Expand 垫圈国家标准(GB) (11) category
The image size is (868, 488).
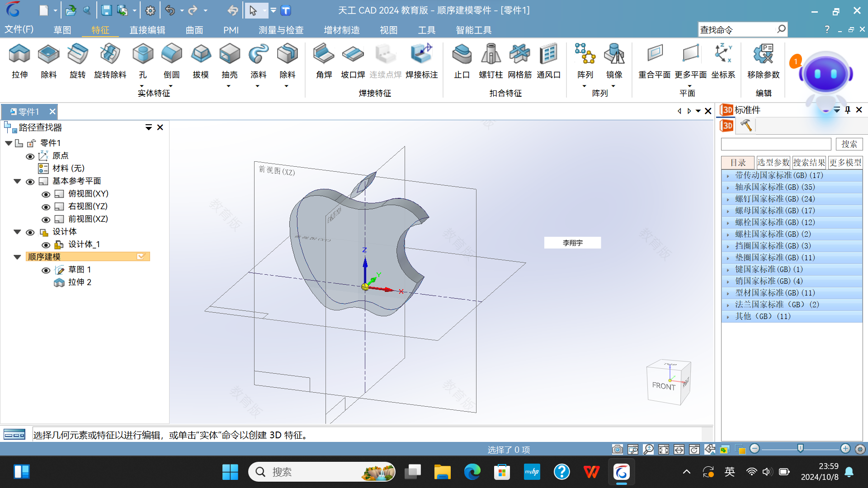[728, 258]
